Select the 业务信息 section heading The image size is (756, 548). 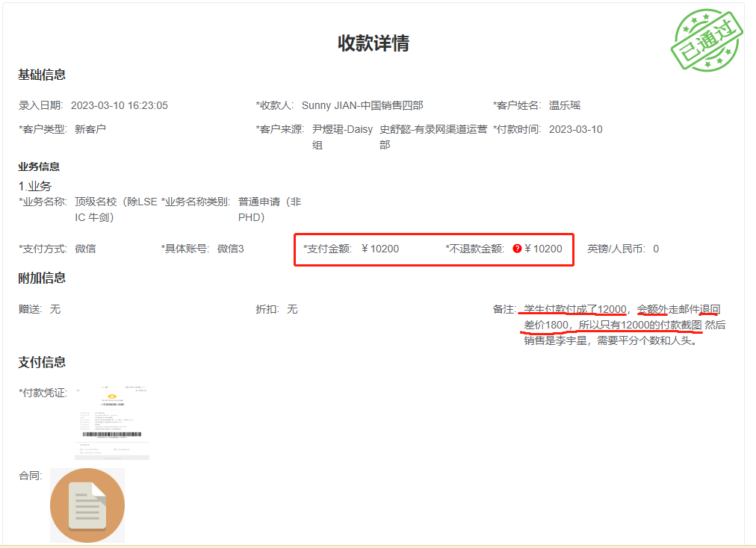pyautogui.click(x=39, y=166)
